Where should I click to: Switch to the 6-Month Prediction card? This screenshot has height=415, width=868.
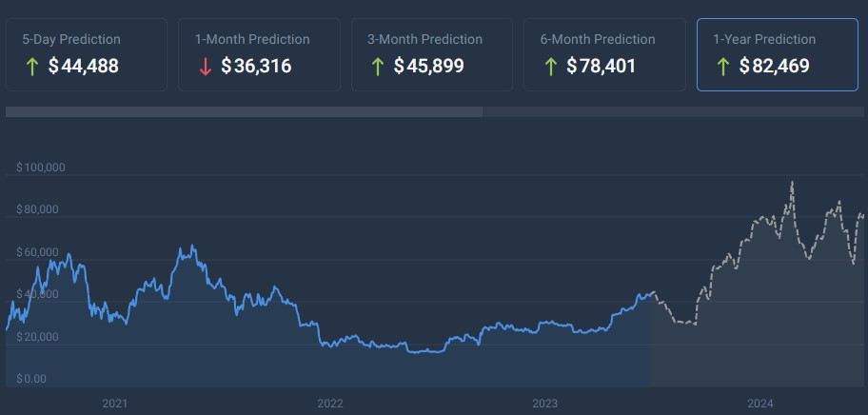click(x=605, y=54)
